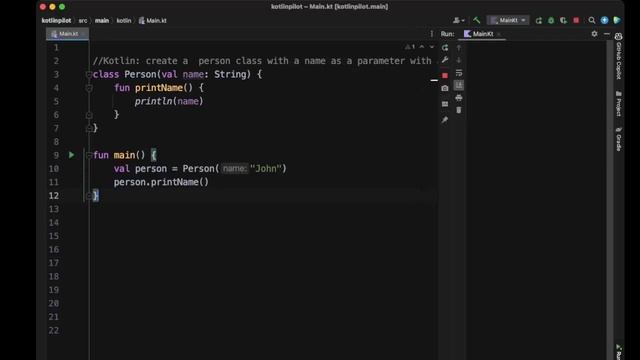Click the top toolbar Rerun icon
Viewport: 640px width, 360px height.
(x=539, y=20)
